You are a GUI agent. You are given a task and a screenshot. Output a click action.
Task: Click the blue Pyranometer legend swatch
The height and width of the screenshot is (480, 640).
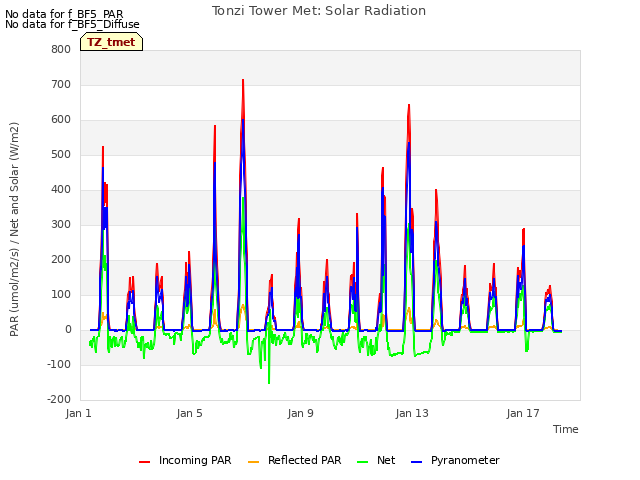(x=416, y=462)
